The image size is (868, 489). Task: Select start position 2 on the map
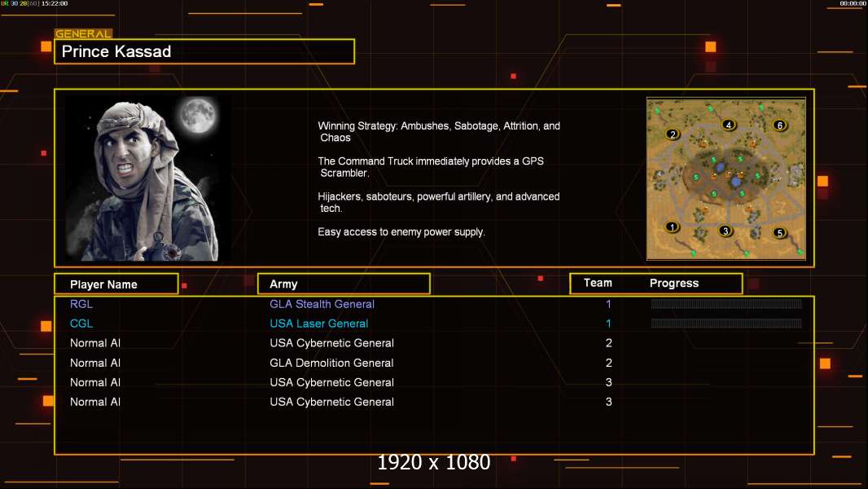[x=673, y=134]
